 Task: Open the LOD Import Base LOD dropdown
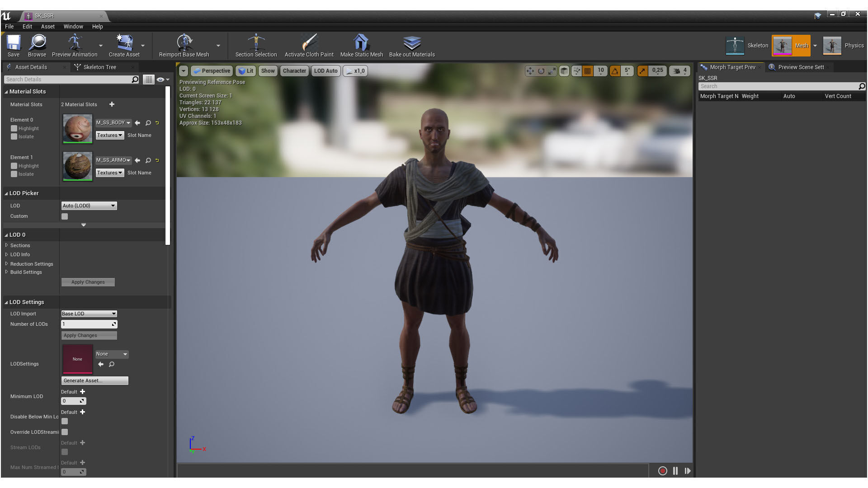tap(89, 314)
